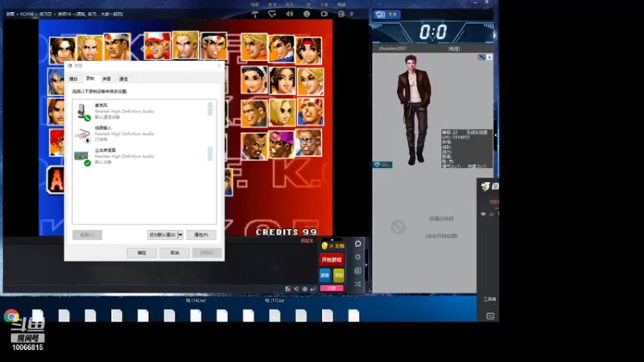The width and height of the screenshot is (644, 362).
Task: Open the desktop file labeled (17).txt
Action: click(275, 301)
